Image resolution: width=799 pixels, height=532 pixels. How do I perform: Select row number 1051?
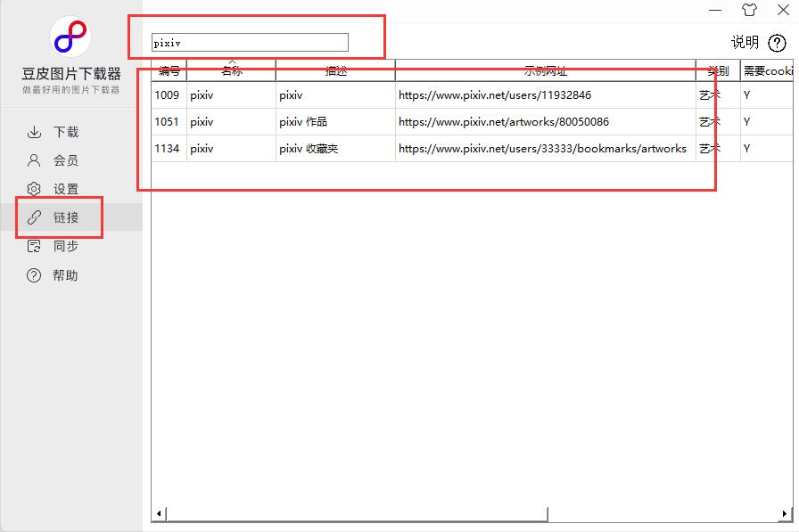167,122
